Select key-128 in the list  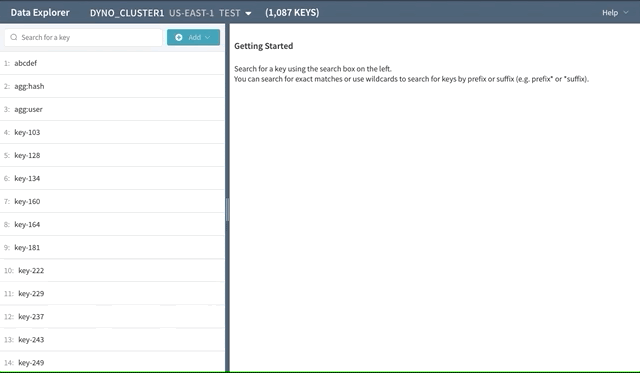[x=112, y=155]
